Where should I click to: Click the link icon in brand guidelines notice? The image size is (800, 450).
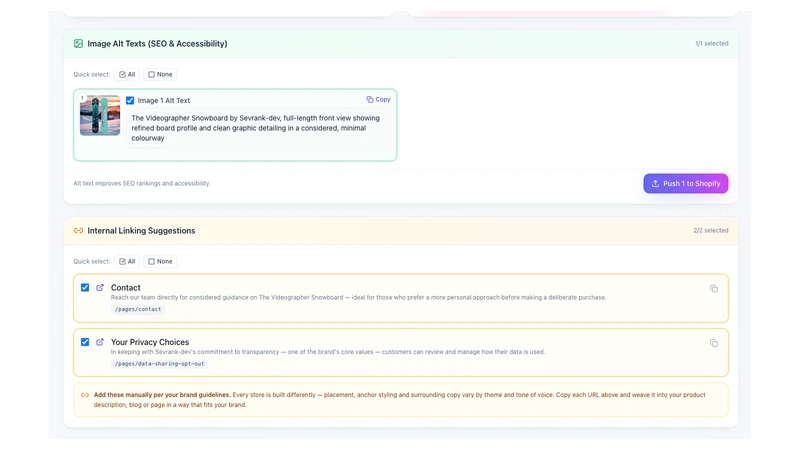click(x=85, y=395)
